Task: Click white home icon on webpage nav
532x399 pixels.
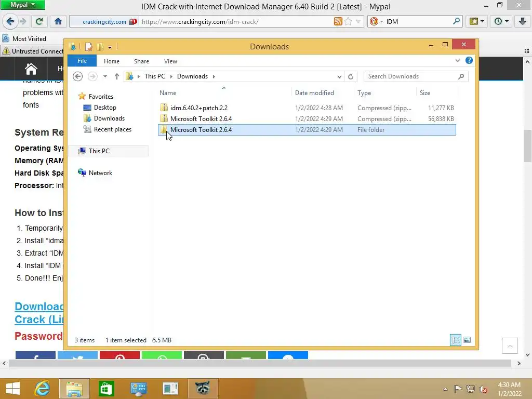Action: pos(31,69)
